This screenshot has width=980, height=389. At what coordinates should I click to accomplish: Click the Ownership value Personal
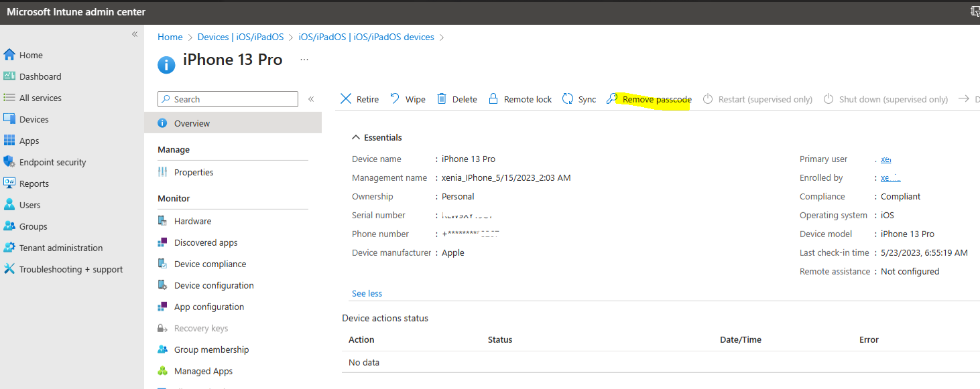click(458, 197)
